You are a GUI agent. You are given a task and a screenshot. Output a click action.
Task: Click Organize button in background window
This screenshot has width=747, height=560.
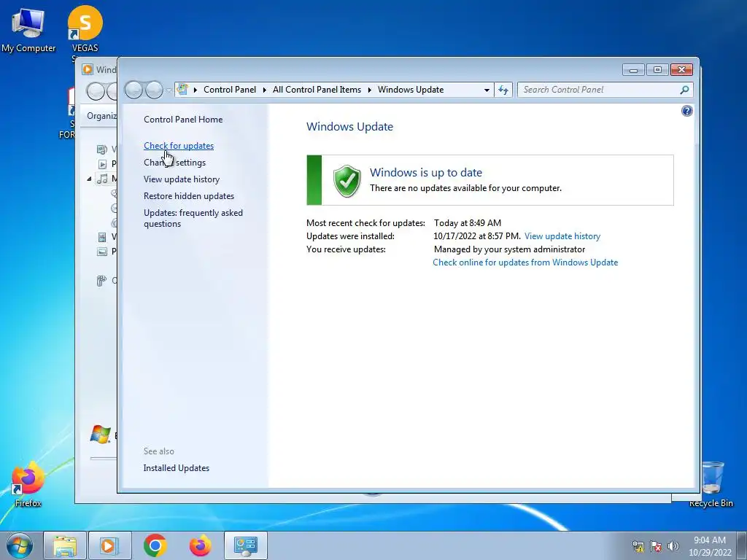pyautogui.click(x=101, y=116)
